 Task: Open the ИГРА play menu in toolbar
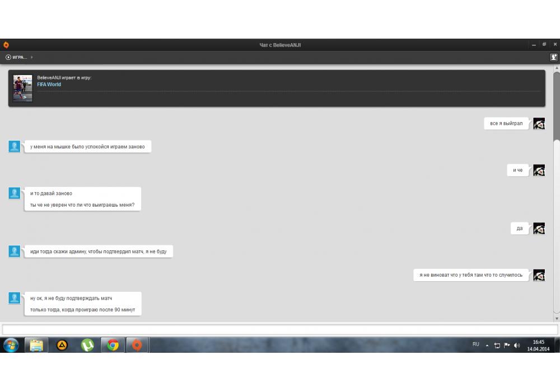tap(16, 57)
